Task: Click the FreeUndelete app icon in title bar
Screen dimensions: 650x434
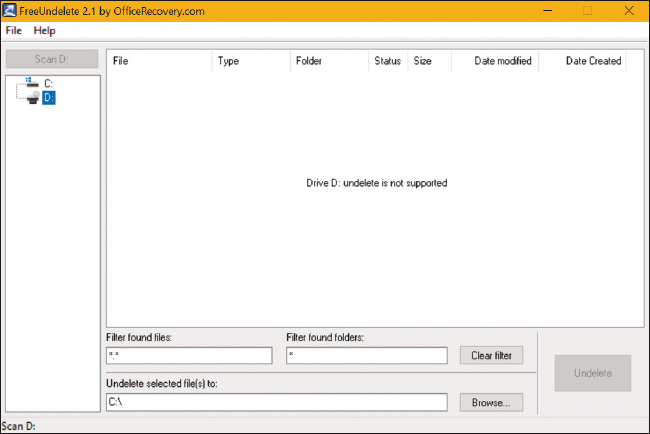Action: (x=9, y=10)
